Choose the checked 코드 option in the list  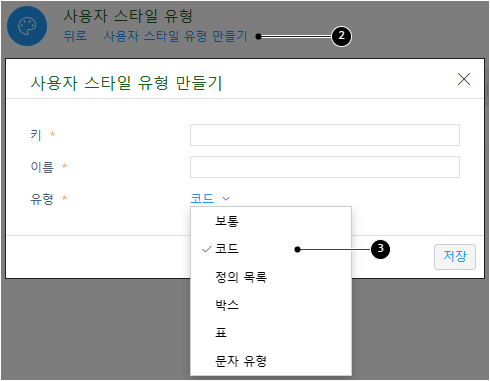point(271,249)
